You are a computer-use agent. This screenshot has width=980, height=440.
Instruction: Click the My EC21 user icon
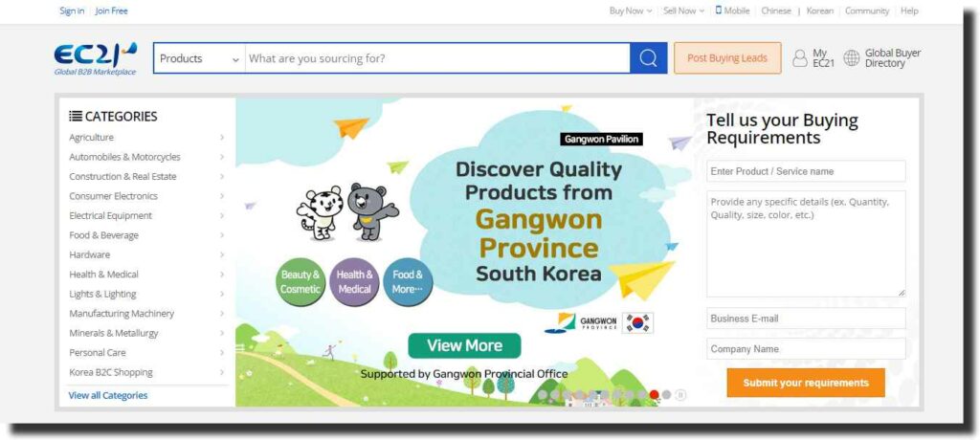tap(799, 58)
